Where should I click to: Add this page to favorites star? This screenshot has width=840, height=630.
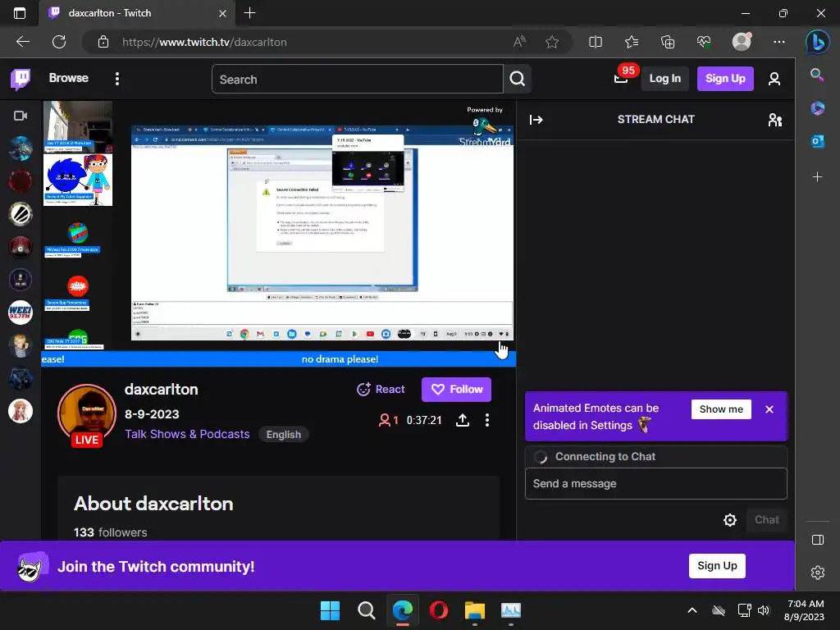pos(552,42)
